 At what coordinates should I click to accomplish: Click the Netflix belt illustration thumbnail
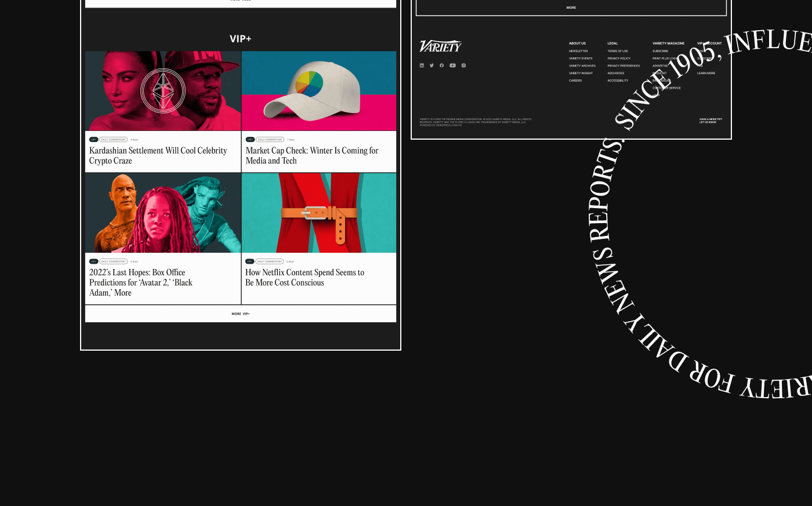tap(319, 213)
